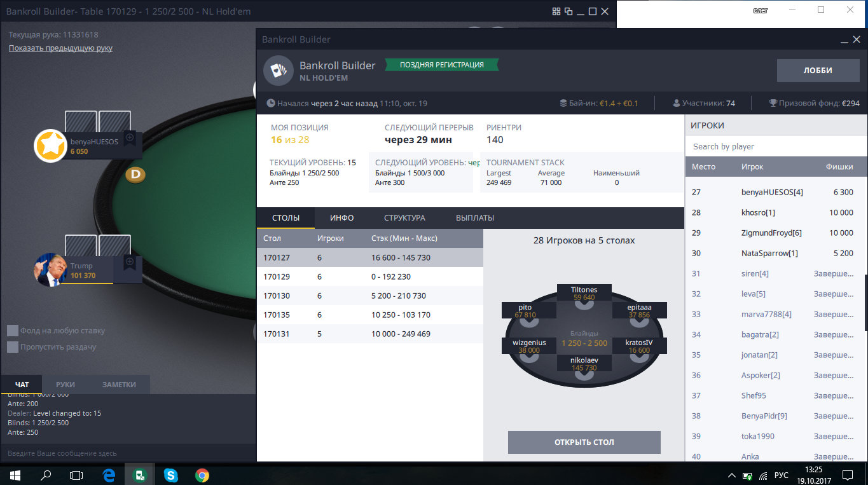Screen dimensions: 868x485
Task: Click benyaHUESOS star avatar
Action: (51, 146)
